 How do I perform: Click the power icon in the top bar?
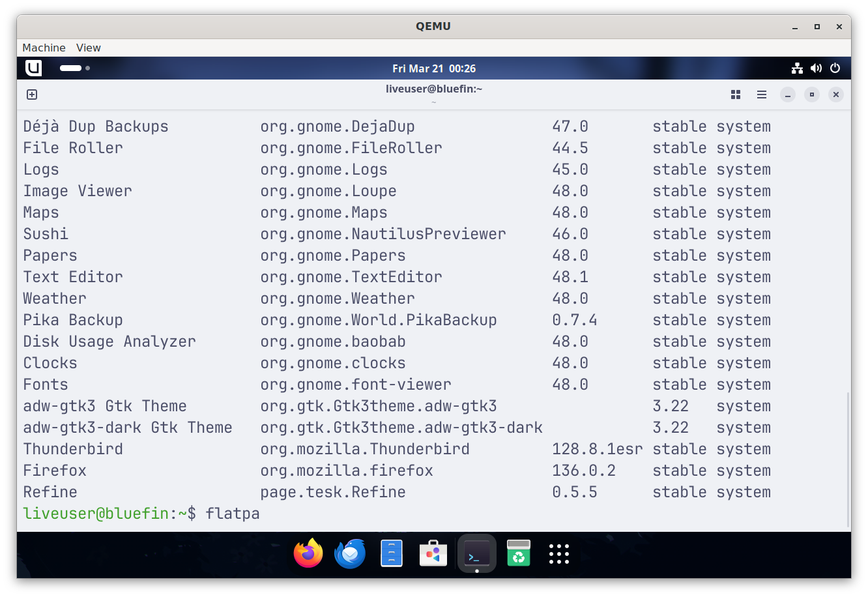point(835,68)
